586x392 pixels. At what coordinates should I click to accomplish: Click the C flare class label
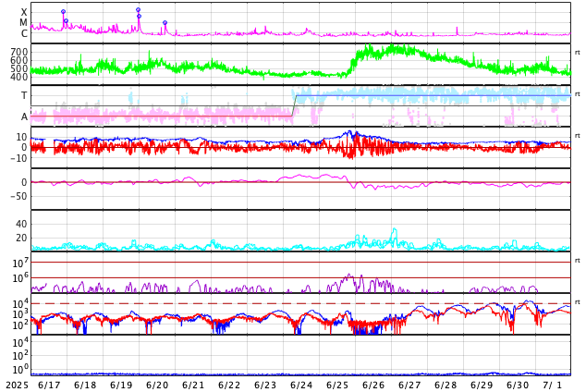[24, 34]
